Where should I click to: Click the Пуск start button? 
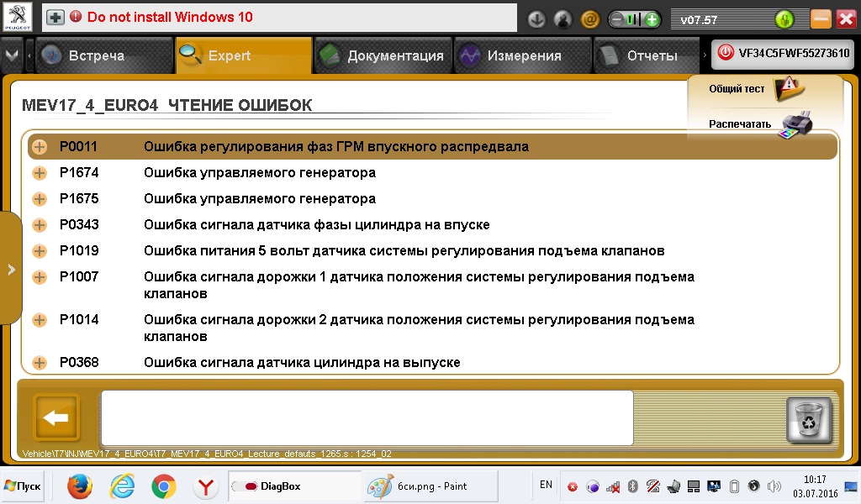click(x=23, y=486)
